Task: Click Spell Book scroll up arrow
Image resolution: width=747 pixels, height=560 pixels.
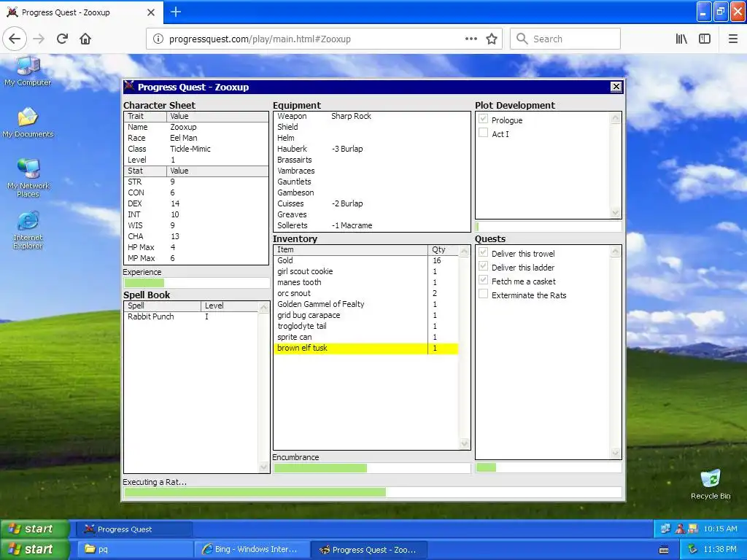Action: pos(263,308)
